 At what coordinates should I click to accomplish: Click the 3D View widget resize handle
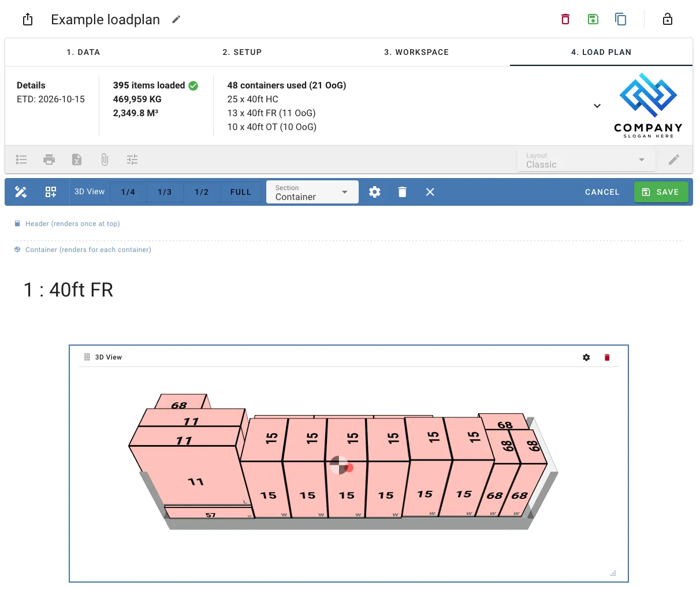pos(613,573)
